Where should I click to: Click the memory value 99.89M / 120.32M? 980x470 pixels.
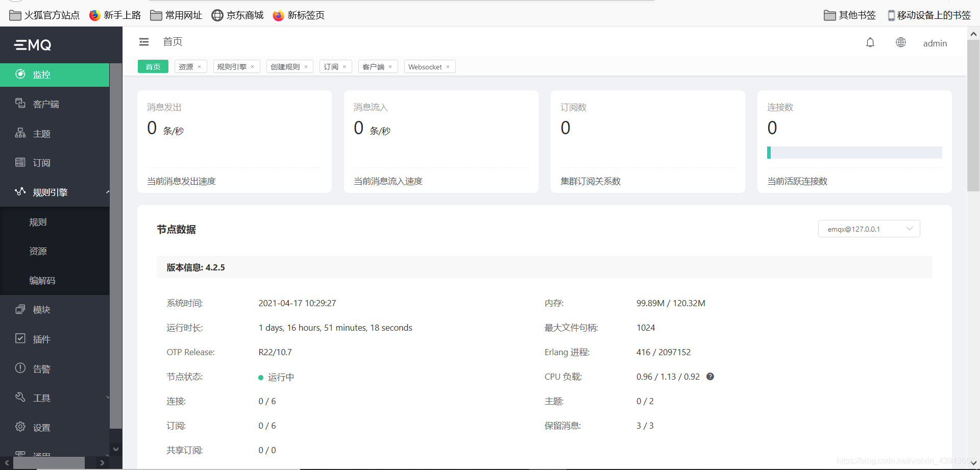671,303
